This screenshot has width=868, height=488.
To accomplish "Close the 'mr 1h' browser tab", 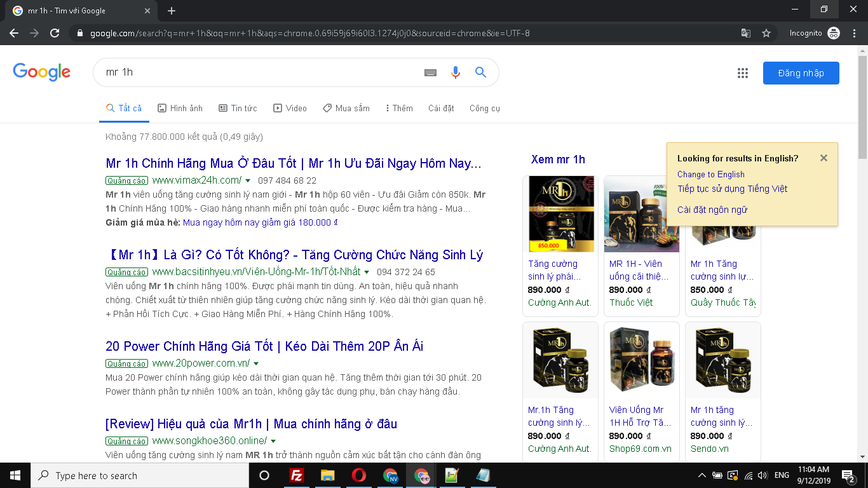I will pyautogui.click(x=147, y=11).
